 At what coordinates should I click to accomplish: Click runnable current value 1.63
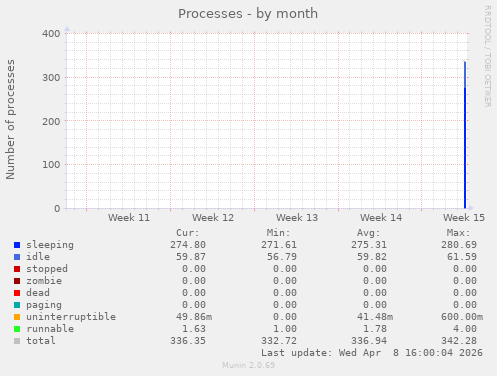click(194, 329)
